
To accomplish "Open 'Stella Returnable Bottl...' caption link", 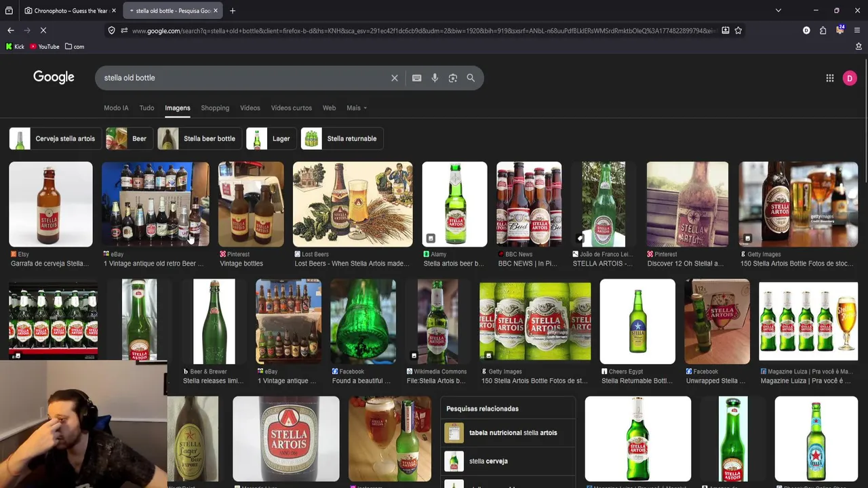I will coord(637,381).
